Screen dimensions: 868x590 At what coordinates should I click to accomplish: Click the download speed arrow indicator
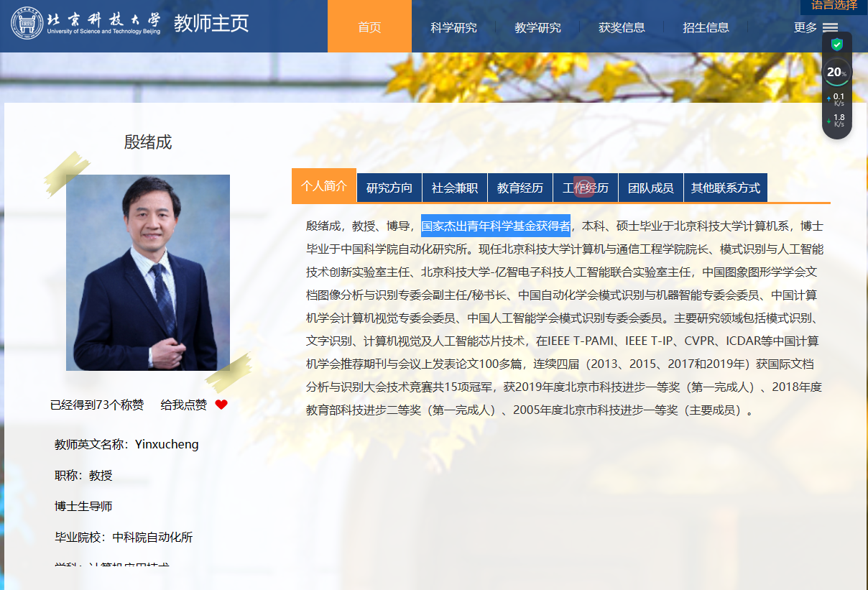829,121
